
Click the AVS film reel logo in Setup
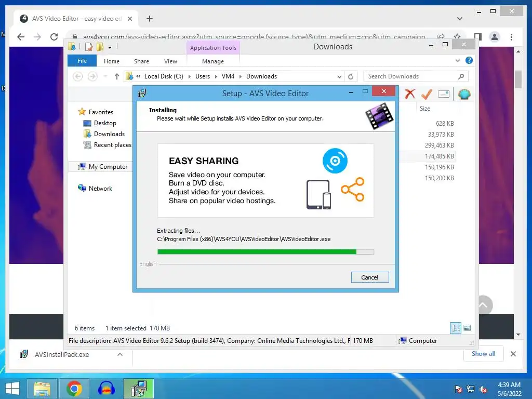(x=379, y=116)
